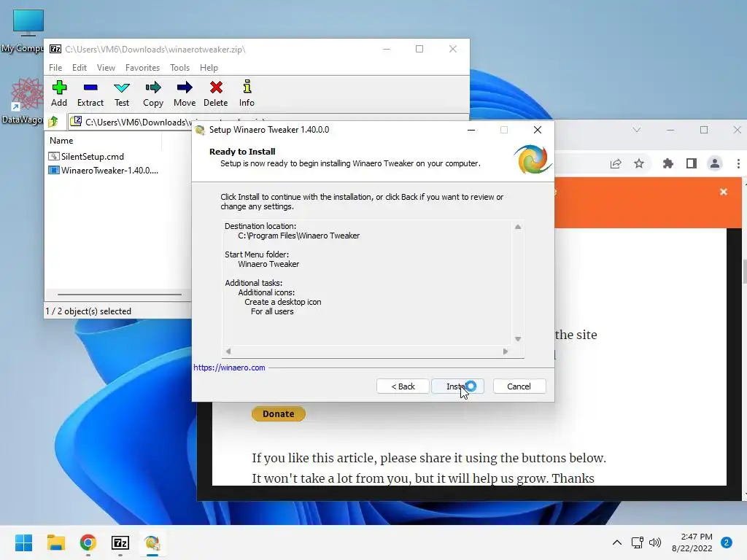Go Back in the Winaero setup wizard
The height and width of the screenshot is (560, 747).
pyautogui.click(x=403, y=386)
